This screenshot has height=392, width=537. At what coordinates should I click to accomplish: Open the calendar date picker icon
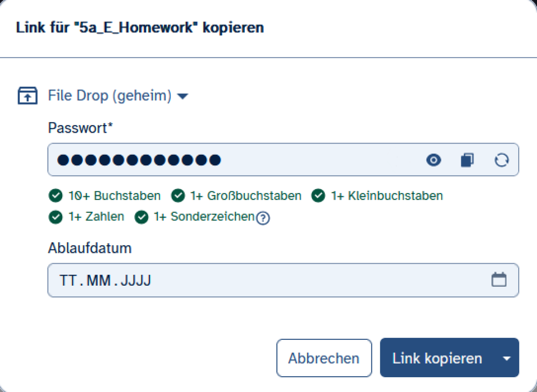(499, 280)
